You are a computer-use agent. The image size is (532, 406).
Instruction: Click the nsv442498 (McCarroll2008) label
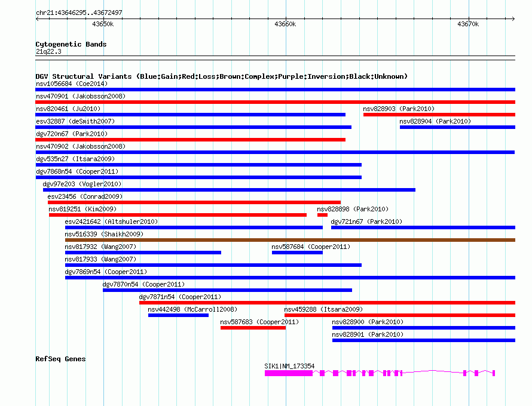192,309
